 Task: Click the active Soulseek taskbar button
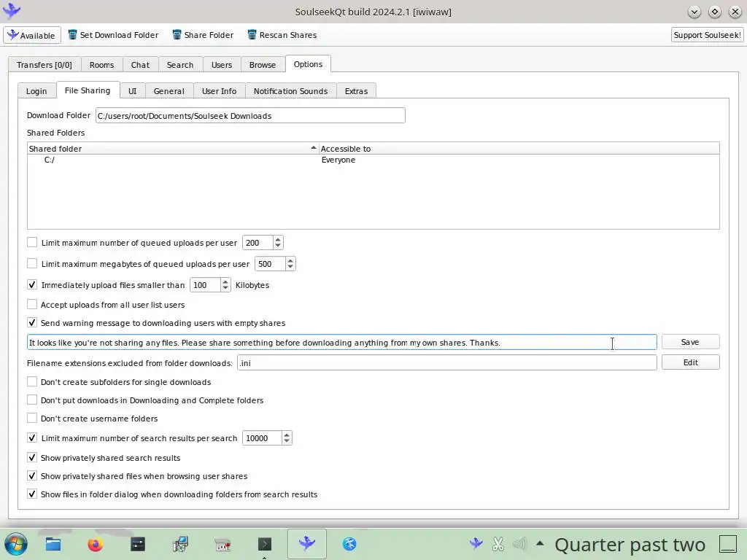coord(307,543)
